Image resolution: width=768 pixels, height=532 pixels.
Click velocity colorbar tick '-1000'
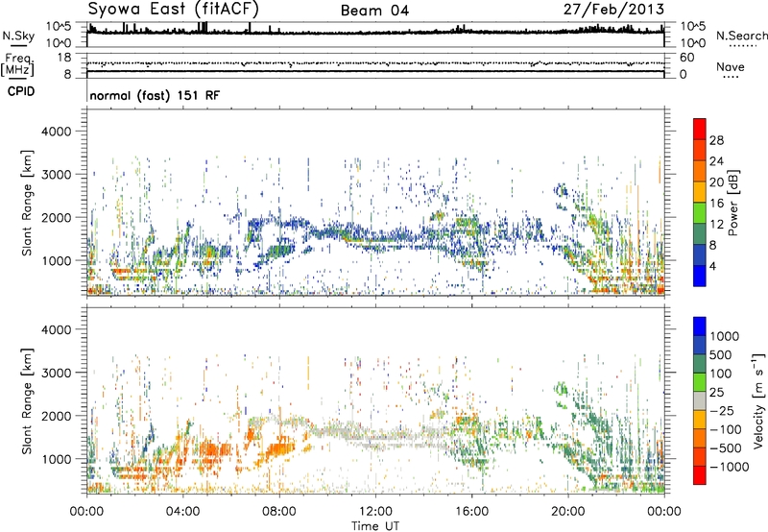point(729,467)
